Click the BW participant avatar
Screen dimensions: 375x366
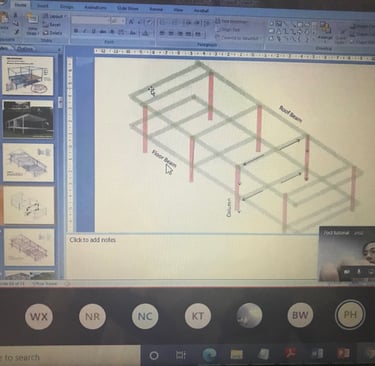(300, 315)
